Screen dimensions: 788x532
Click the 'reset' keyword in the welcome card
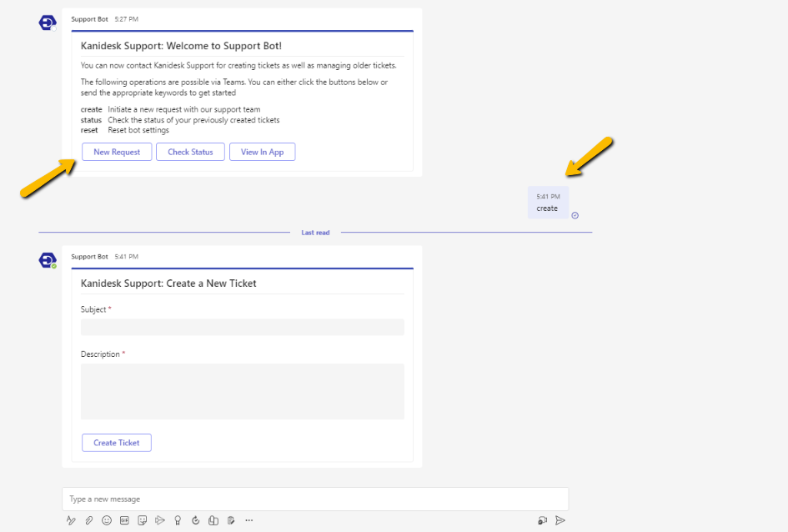point(89,130)
